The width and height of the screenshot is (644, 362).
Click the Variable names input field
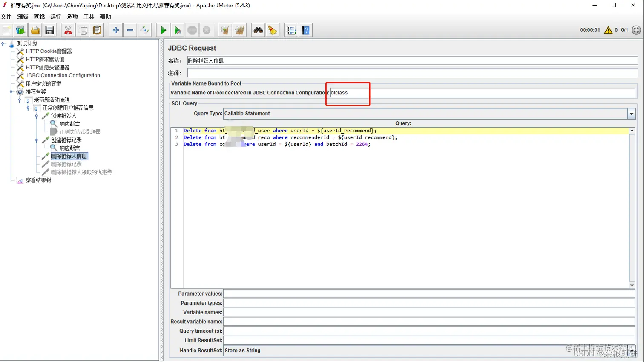coord(429,312)
